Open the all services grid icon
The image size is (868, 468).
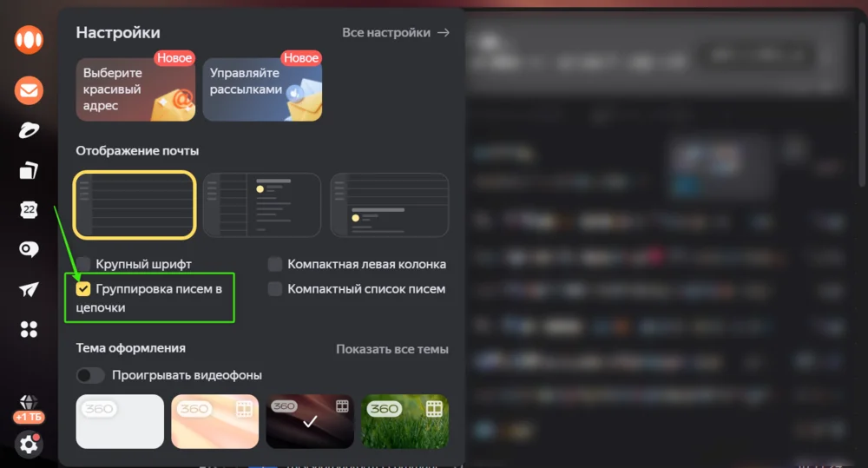29,330
